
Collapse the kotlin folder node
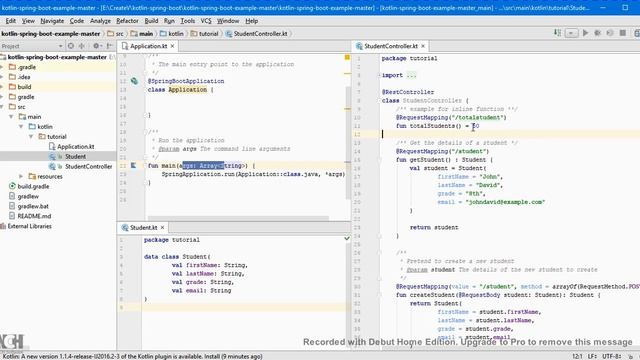[21, 127]
